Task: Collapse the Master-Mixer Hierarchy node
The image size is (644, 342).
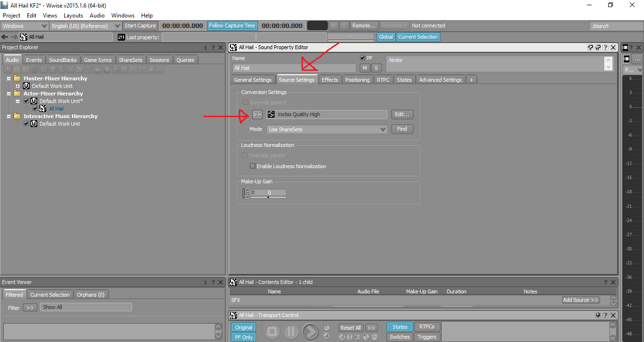Action: click(x=9, y=78)
